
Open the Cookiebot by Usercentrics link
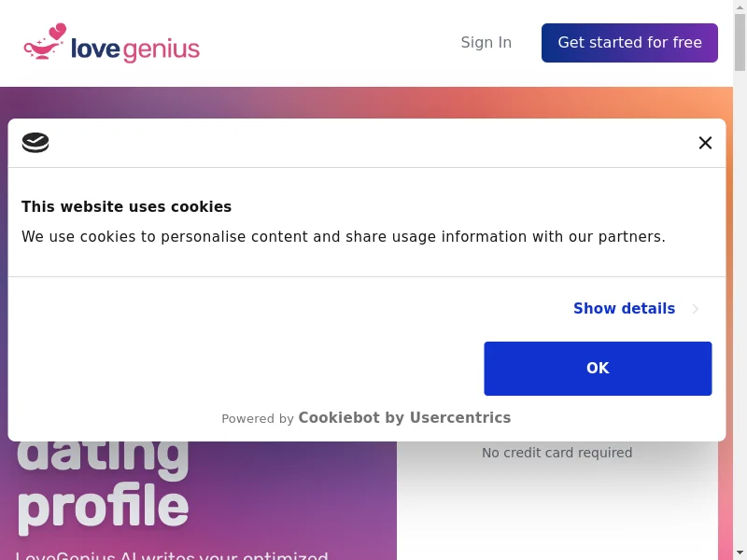[404, 417]
